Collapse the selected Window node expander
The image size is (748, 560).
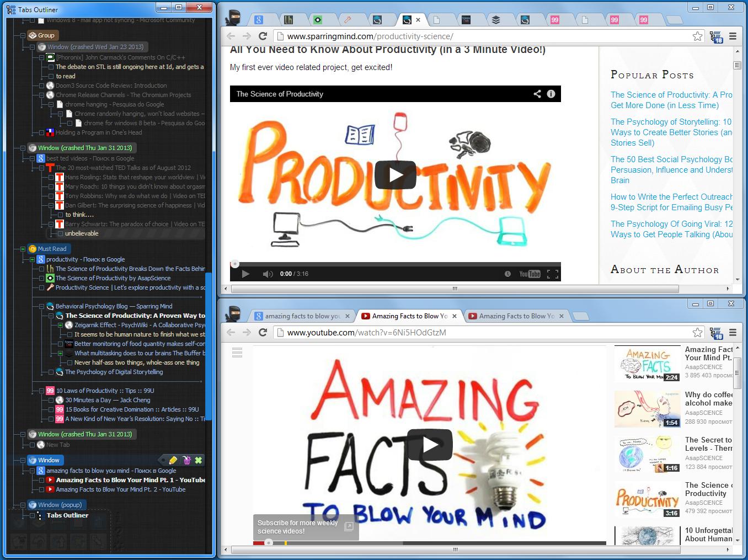pos(23,460)
